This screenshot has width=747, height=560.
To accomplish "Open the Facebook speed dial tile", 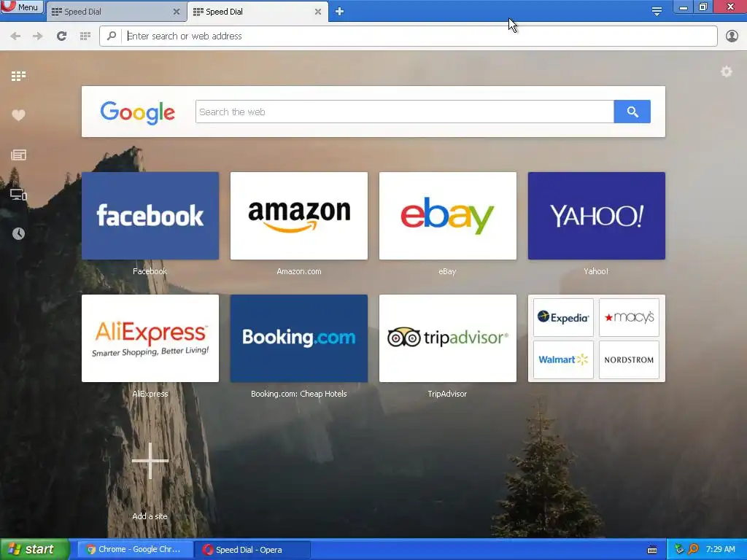I will 150,216.
